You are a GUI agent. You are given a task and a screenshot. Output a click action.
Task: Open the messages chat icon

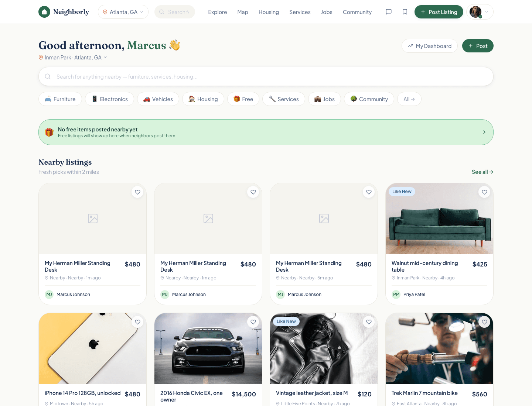pyautogui.click(x=389, y=12)
